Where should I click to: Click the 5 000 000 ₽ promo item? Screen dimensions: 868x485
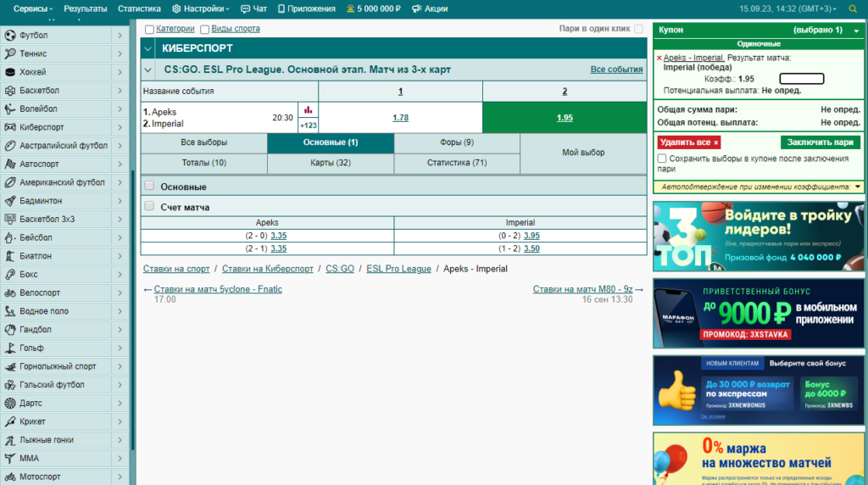tap(374, 8)
